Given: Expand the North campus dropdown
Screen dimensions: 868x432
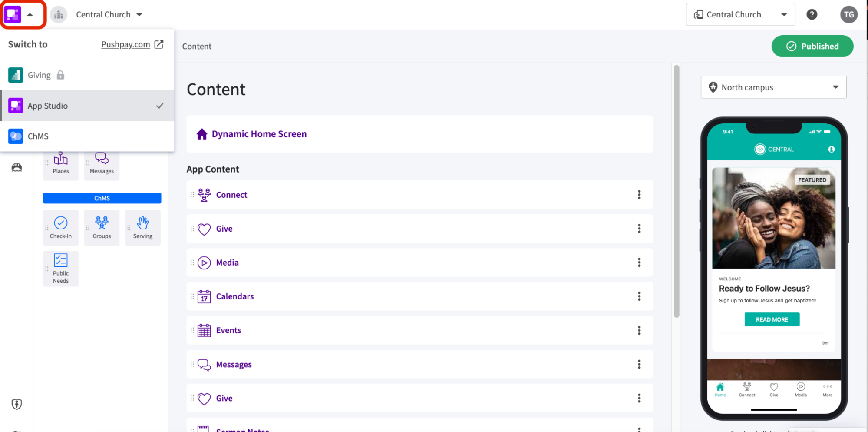Looking at the screenshot, I should [x=773, y=87].
